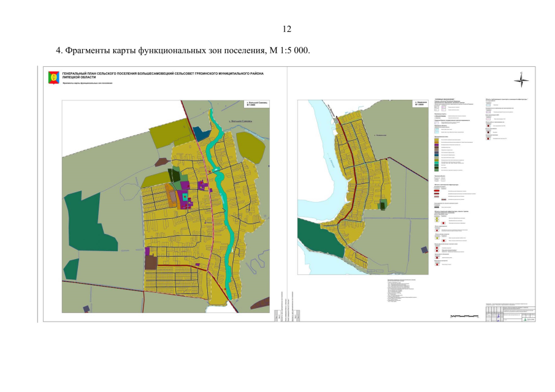Click the olive field east of the river
The width and height of the screenshot is (555, 392).
[250, 147]
